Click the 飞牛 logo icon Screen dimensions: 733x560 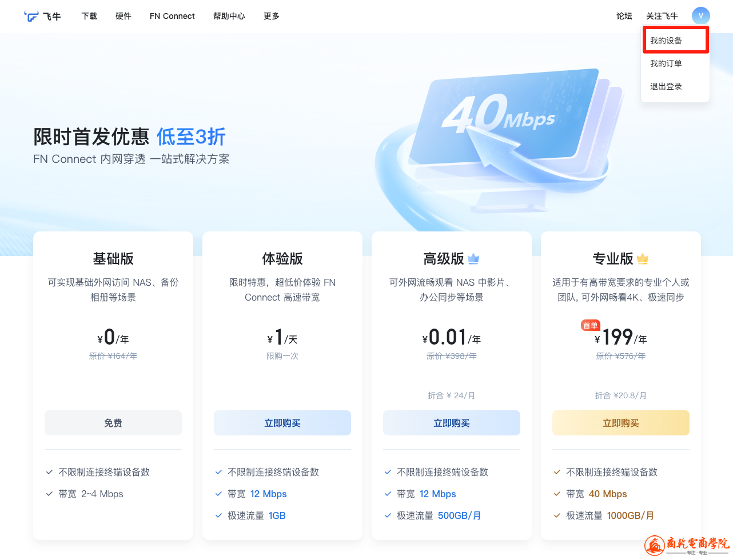point(31,16)
